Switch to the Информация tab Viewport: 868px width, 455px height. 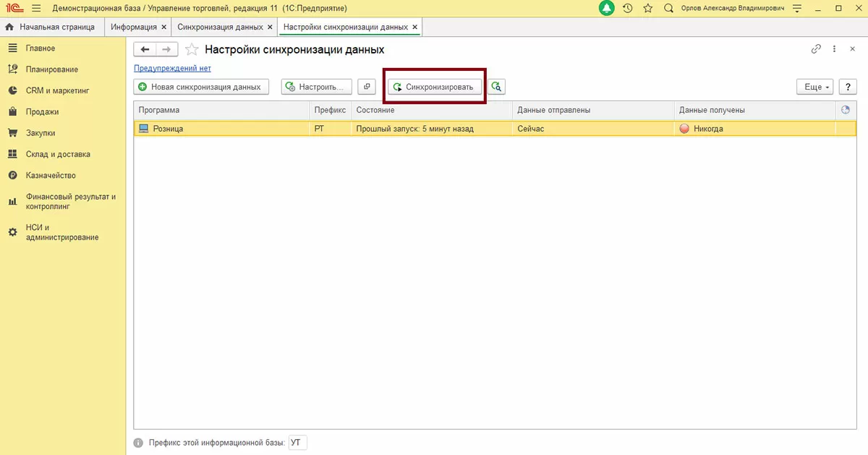(x=134, y=27)
